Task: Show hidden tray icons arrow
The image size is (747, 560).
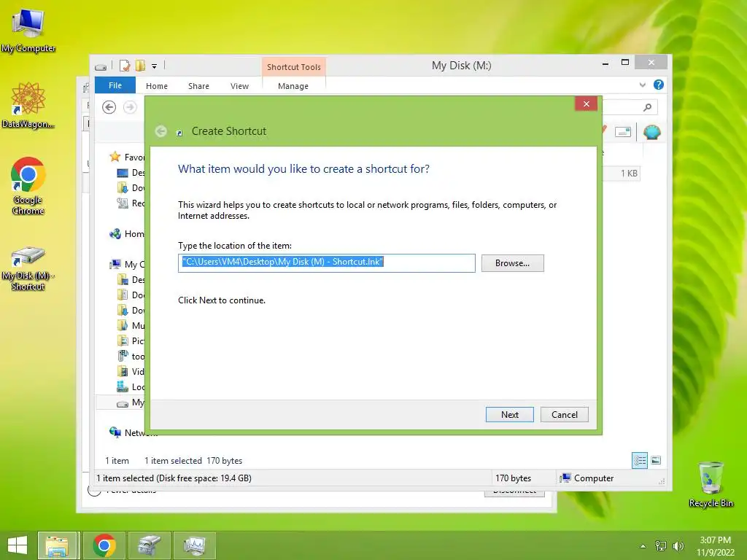Action: pos(643,546)
